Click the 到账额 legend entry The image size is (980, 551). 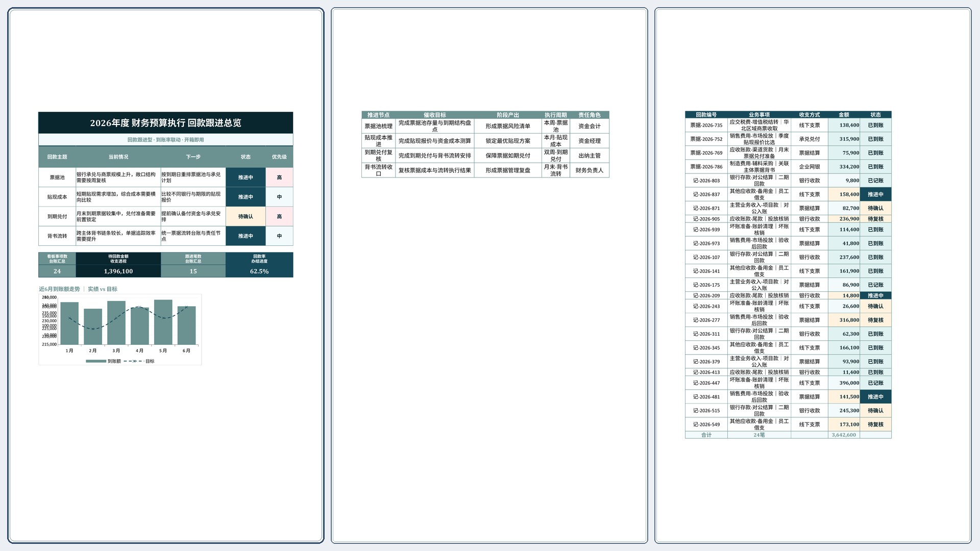coord(103,361)
